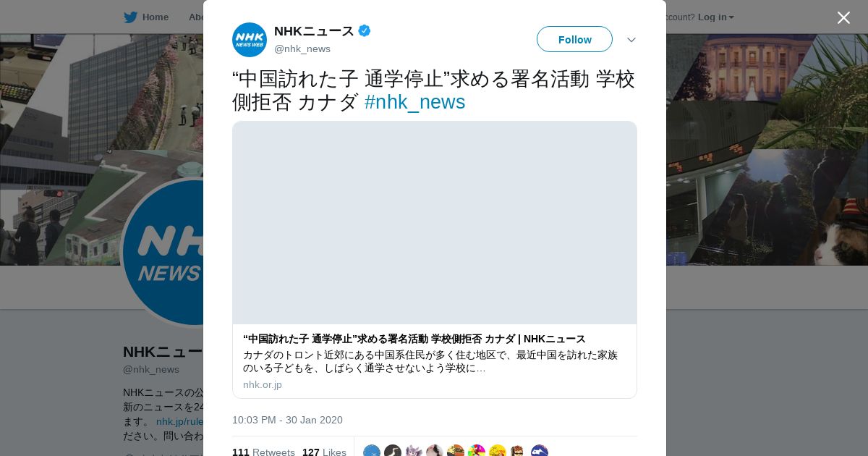View the 111 Retweets list

263,452
